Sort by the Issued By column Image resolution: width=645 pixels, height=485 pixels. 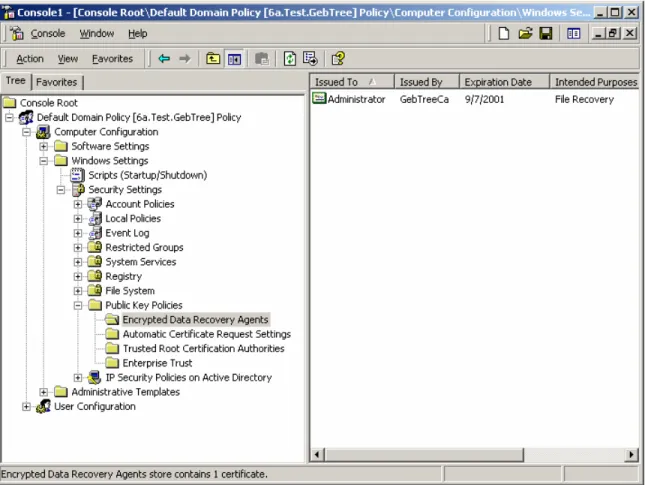427,82
